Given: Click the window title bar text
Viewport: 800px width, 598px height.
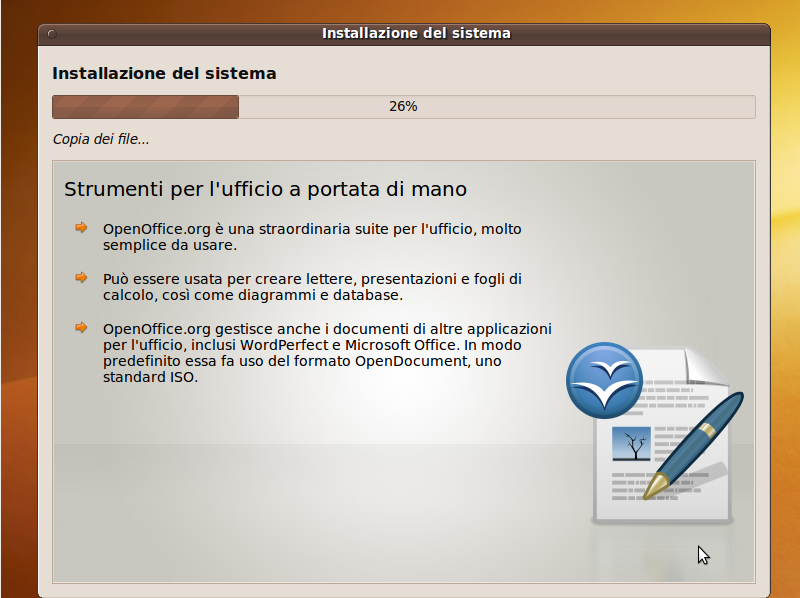Looking at the screenshot, I should point(416,34).
